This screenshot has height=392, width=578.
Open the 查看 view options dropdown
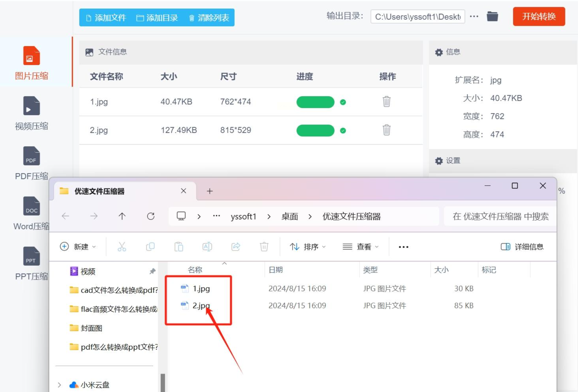point(361,247)
